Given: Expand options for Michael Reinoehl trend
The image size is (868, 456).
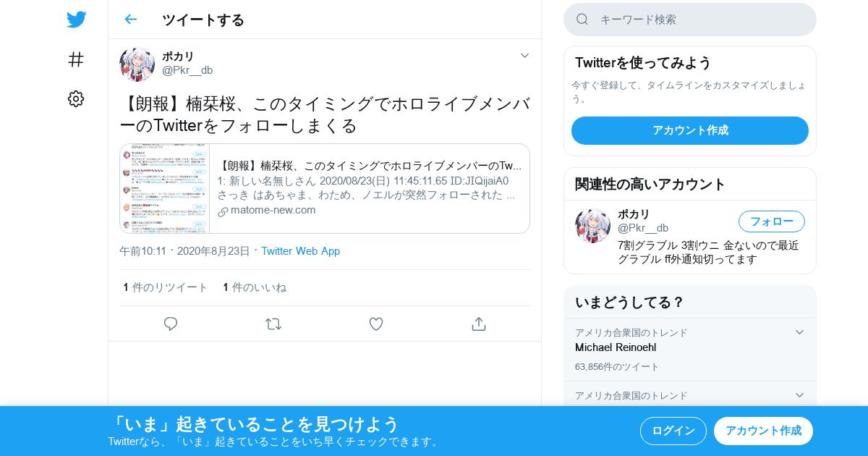Looking at the screenshot, I should pos(799,332).
